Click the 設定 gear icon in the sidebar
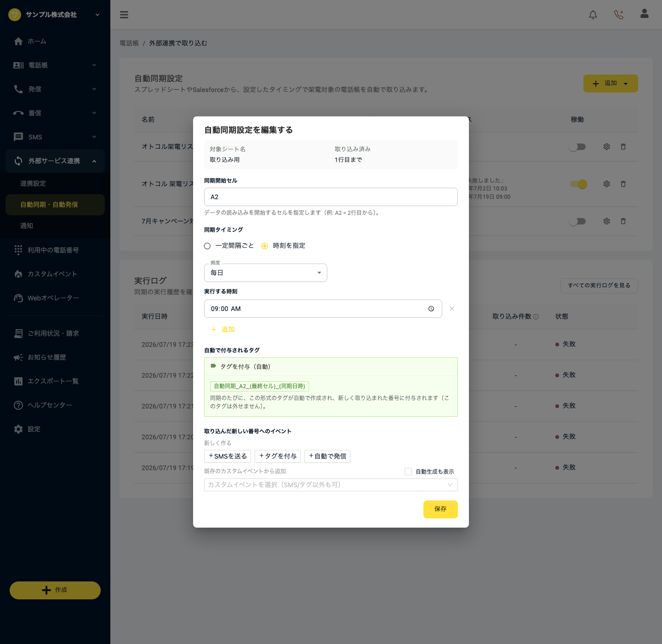Screen dimensions: 662x644 pos(18,429)
